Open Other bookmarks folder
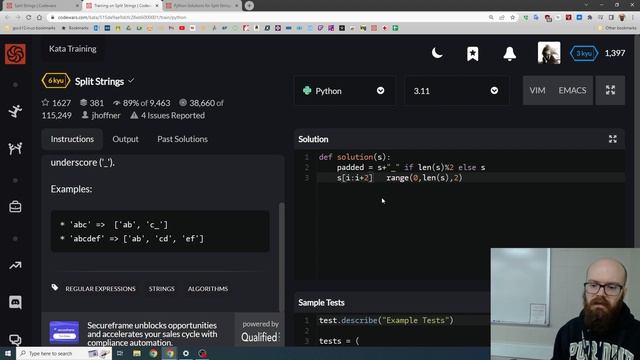 (617, 28)
